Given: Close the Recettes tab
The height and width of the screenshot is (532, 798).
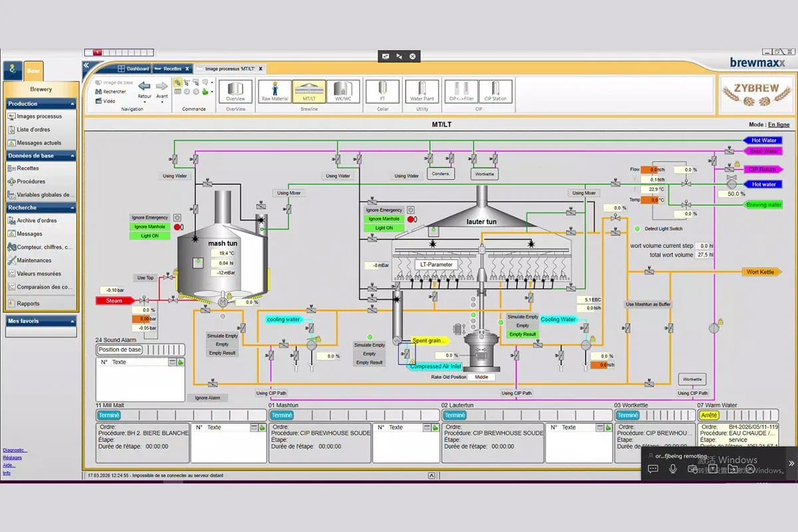Looking at the screenshot, I should click(x=187, y=68).
